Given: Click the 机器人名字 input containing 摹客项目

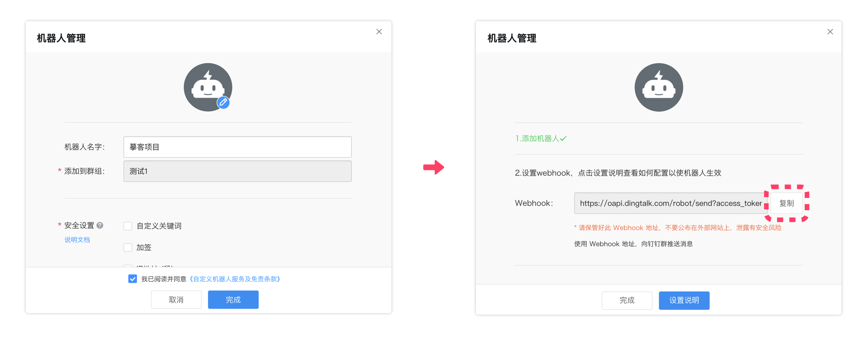Looking at the screenshot, I should point(237,147).
